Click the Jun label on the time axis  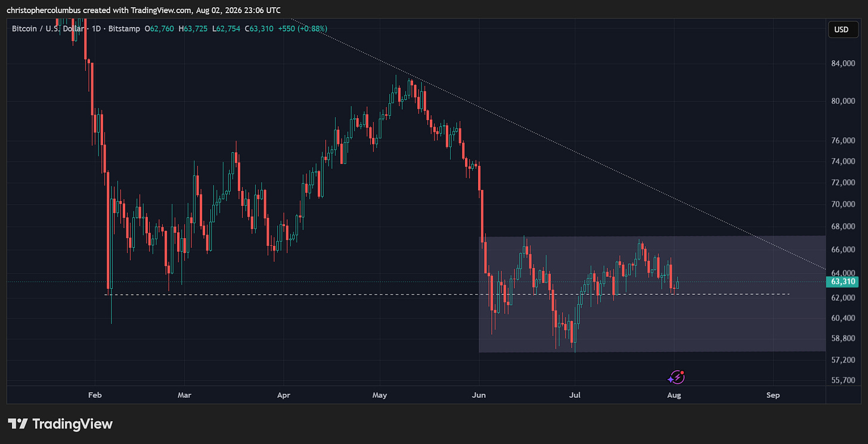(x=479, y=395)
